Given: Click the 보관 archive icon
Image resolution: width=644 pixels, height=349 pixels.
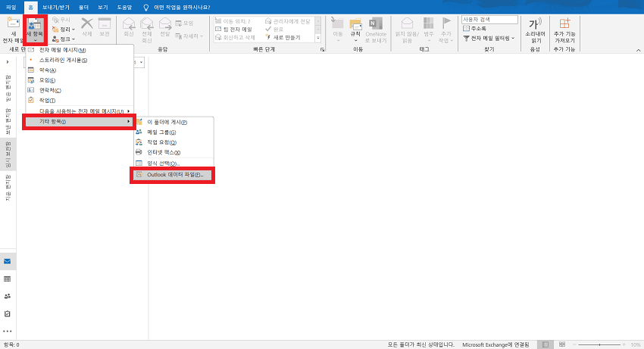Looking at the screenshot, I should [105, 23].
